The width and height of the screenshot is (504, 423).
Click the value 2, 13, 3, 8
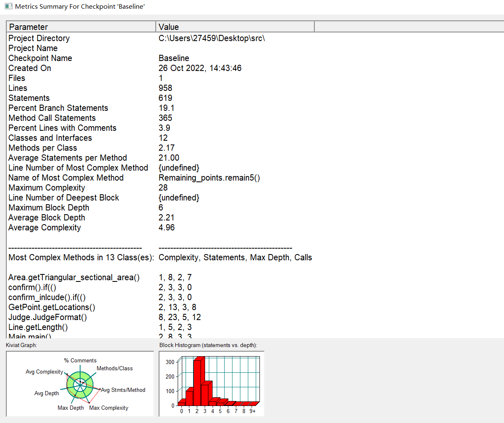(x=177, y=307)
